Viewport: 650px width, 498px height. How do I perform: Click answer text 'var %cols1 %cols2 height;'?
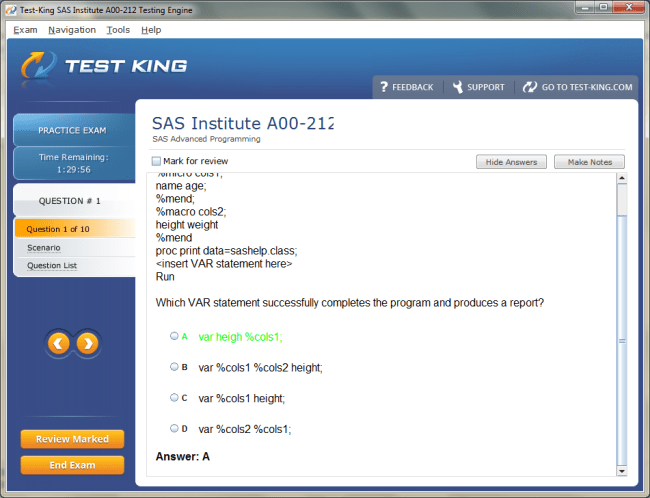[x=260, y=367]
